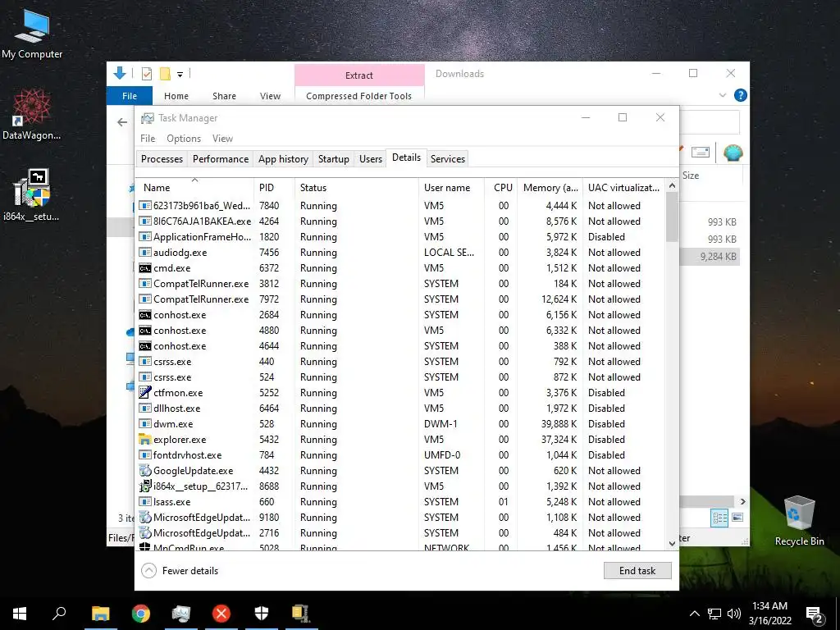This screenshot has height=630, width=840.
Task: Open Task Manager File menu
Action: (x=148, y=138)
